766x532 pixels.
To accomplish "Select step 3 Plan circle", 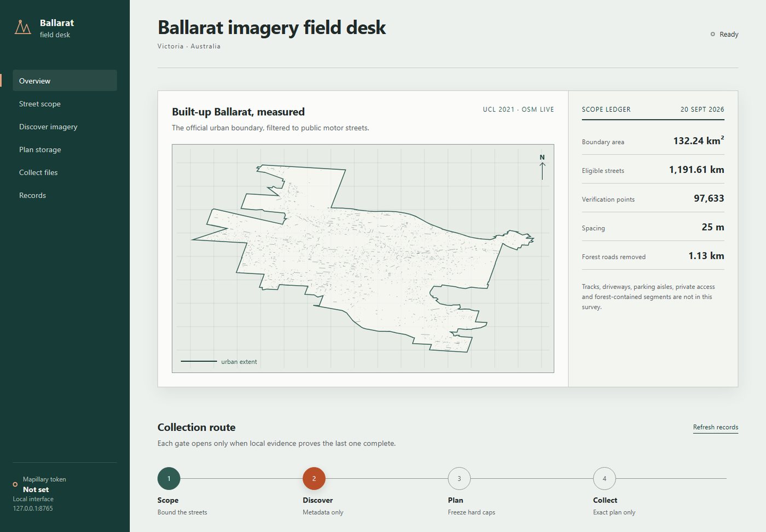I will point(459,479).
